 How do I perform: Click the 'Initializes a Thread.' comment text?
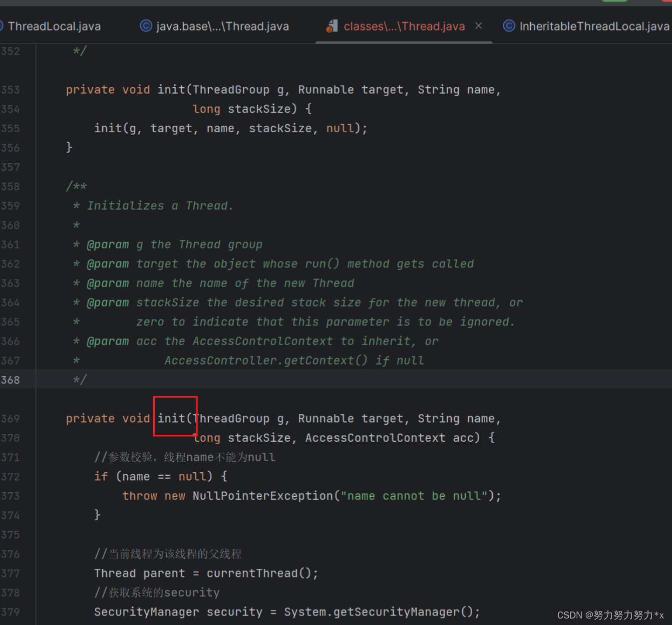tap(160, 206)
